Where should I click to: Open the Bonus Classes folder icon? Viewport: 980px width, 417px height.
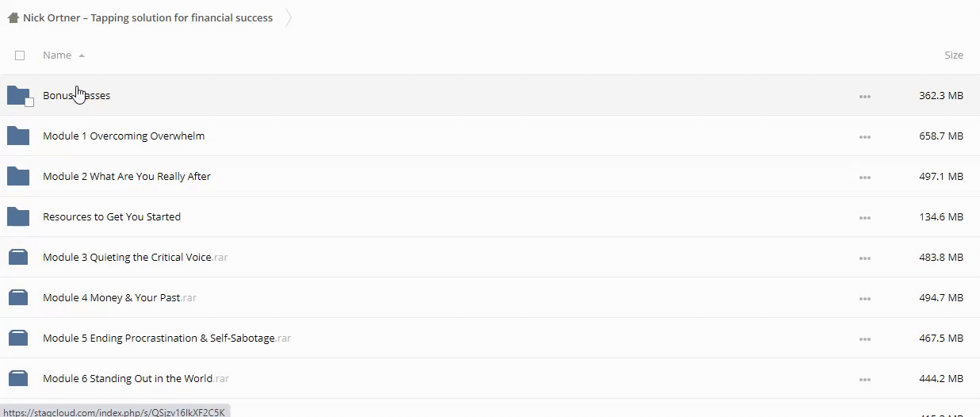point(17,95)
